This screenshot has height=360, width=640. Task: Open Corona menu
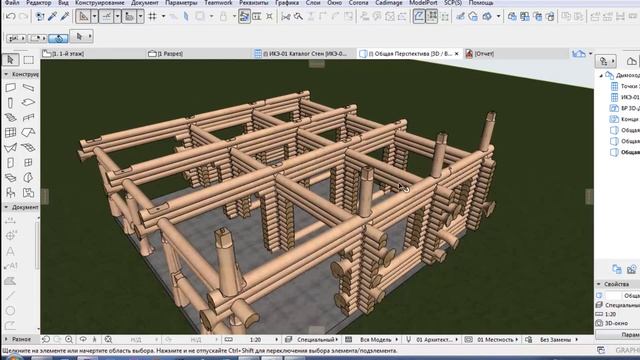(358, 3)
